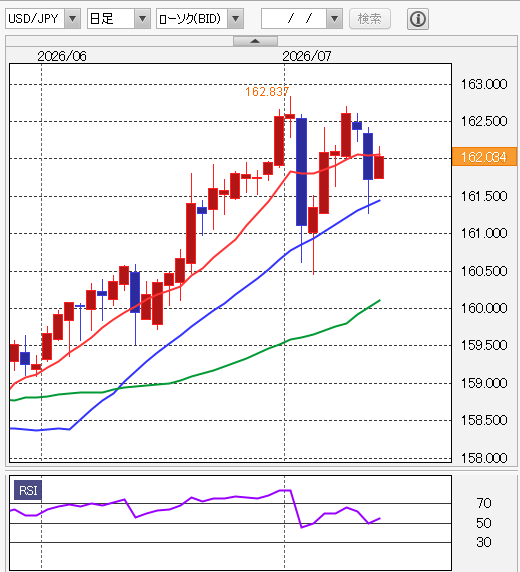Click the candlestick at the 162.837 high
520x572 pixels.
pyautogui.click(x=290, y=116)
